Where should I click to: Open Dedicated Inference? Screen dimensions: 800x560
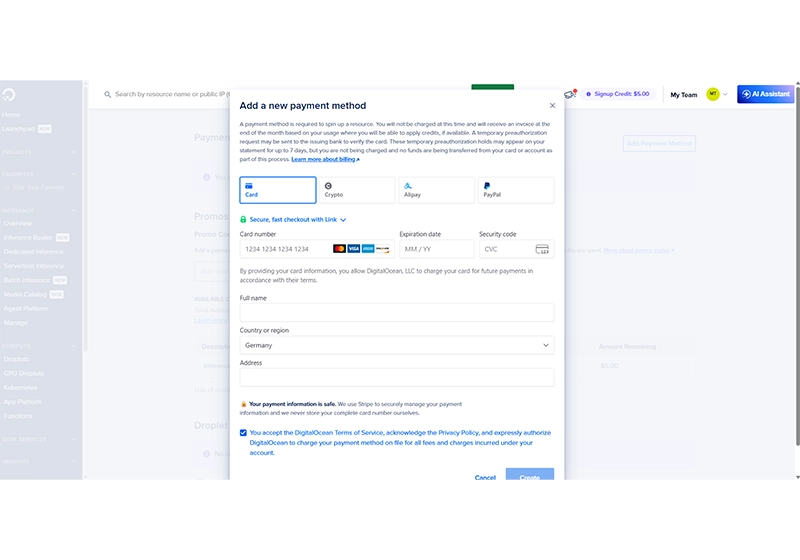(x=34, y=252)
